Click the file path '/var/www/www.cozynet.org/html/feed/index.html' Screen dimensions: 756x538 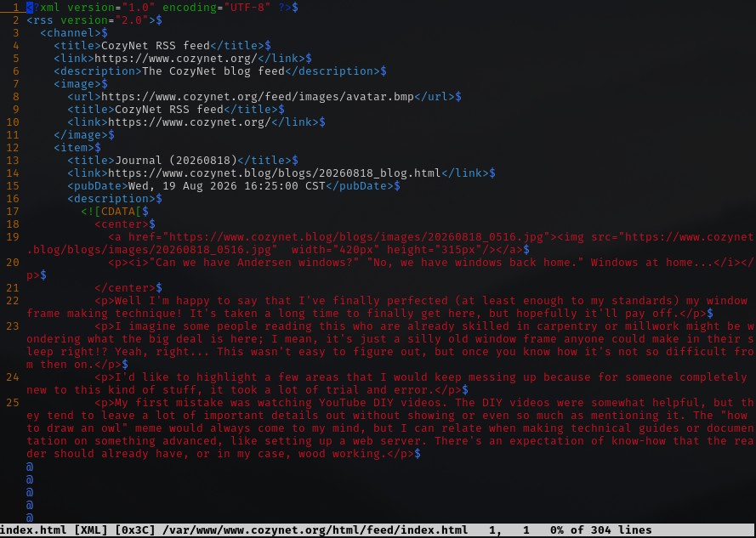[315, 530]
